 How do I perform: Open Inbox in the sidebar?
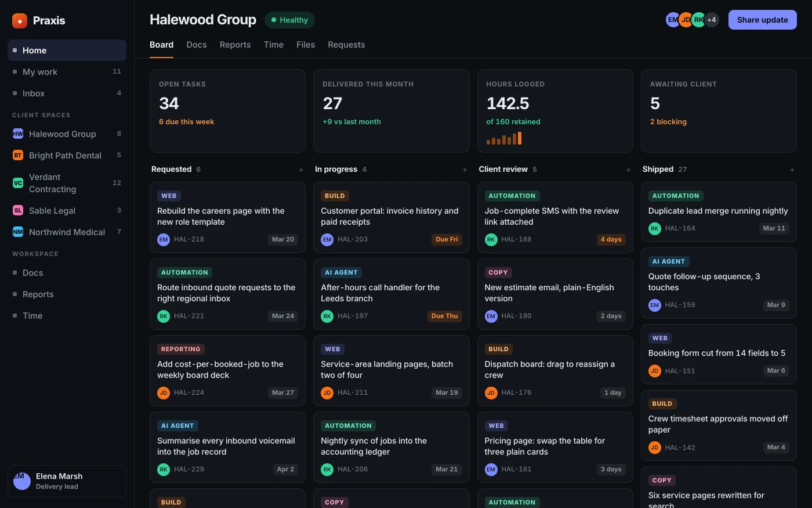(x=67, y=93)
